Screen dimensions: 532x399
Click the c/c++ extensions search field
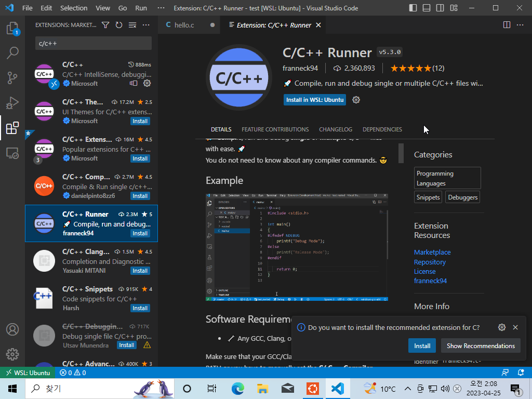tap(94, 44)
